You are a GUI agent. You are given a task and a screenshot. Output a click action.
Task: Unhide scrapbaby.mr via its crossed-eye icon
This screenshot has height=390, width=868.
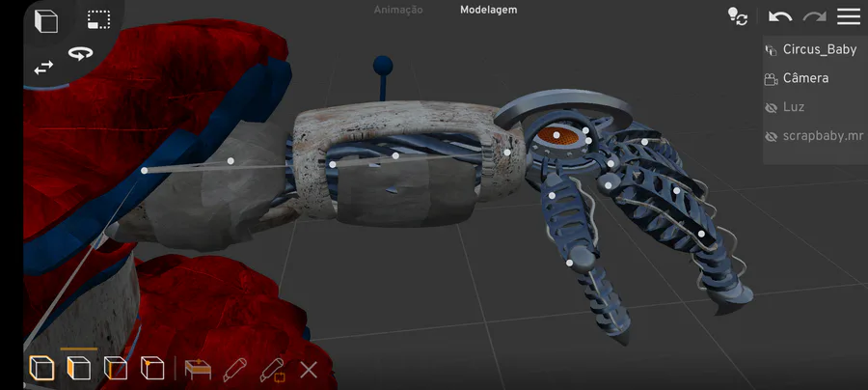(x=771, y=136)
